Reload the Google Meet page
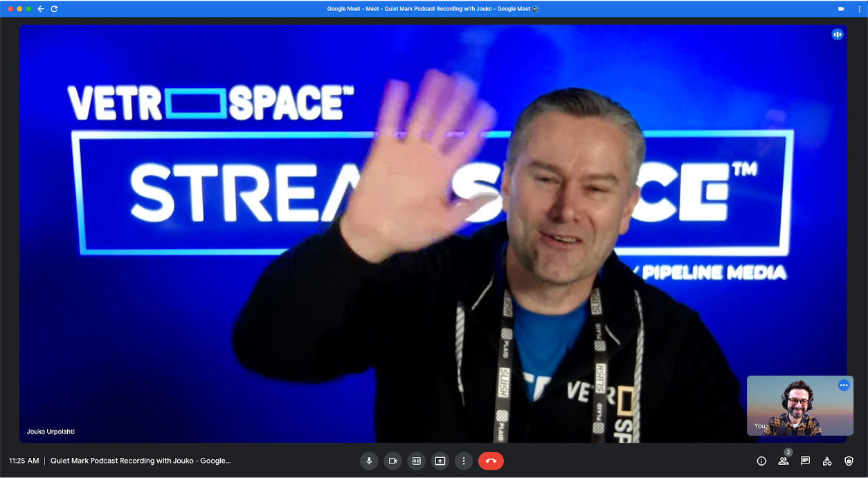 click(54, 9)
